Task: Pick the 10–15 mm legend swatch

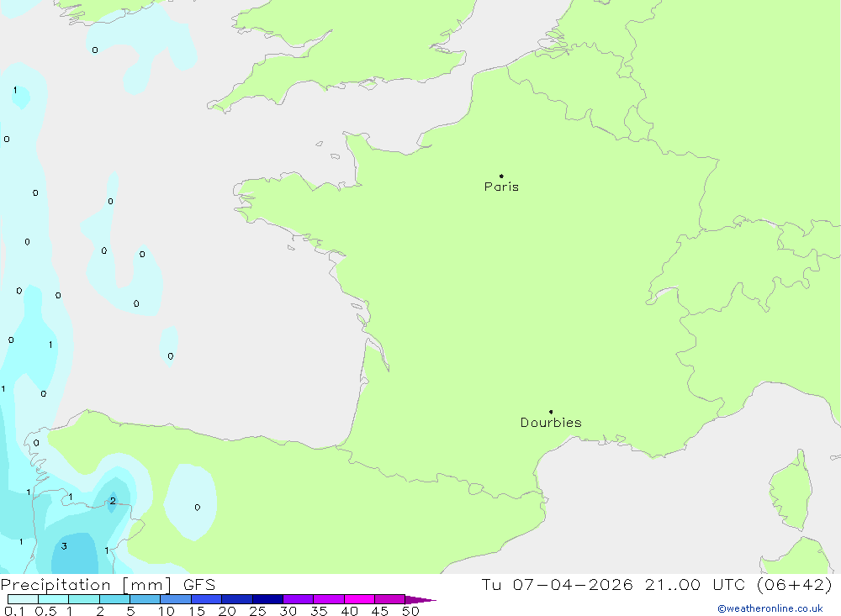Action: (176, 599)
